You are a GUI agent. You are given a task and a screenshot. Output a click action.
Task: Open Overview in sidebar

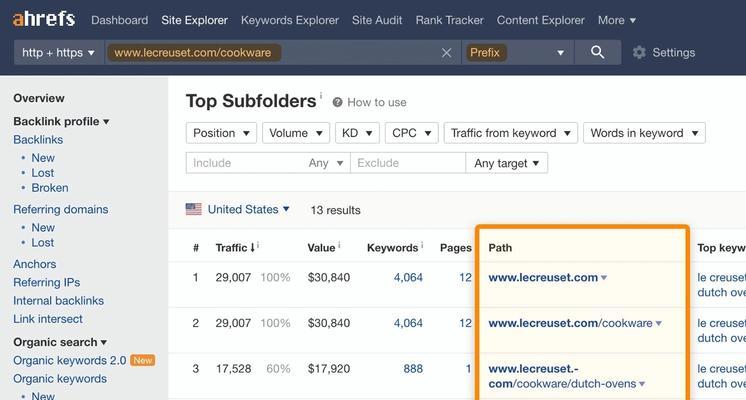click(39, 98)
